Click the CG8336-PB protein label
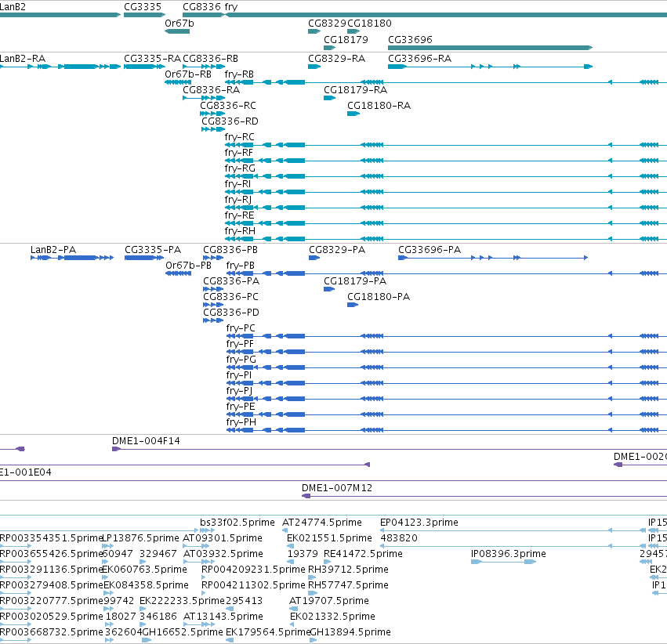 click(x=230, y=249)
